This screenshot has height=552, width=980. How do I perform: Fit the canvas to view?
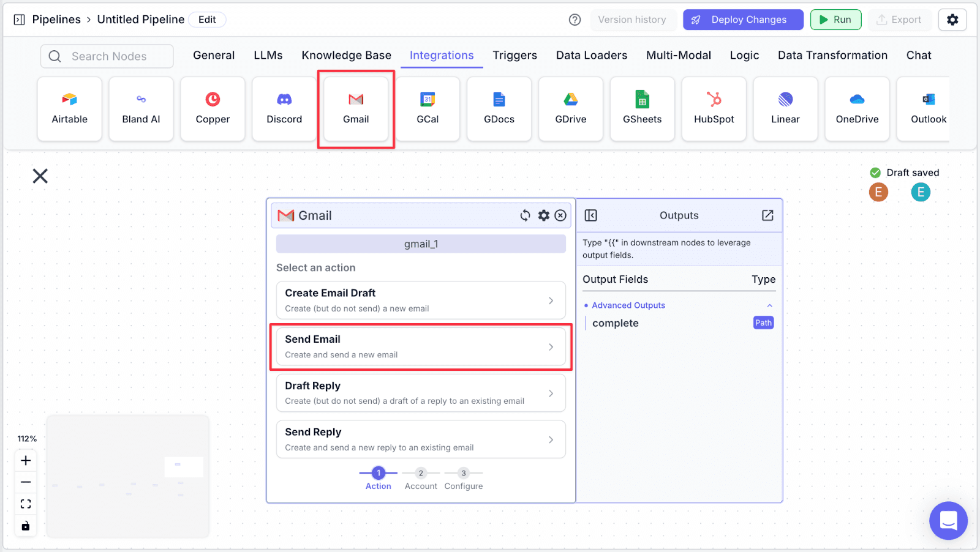pyautogui.click(x=26, y=504)
